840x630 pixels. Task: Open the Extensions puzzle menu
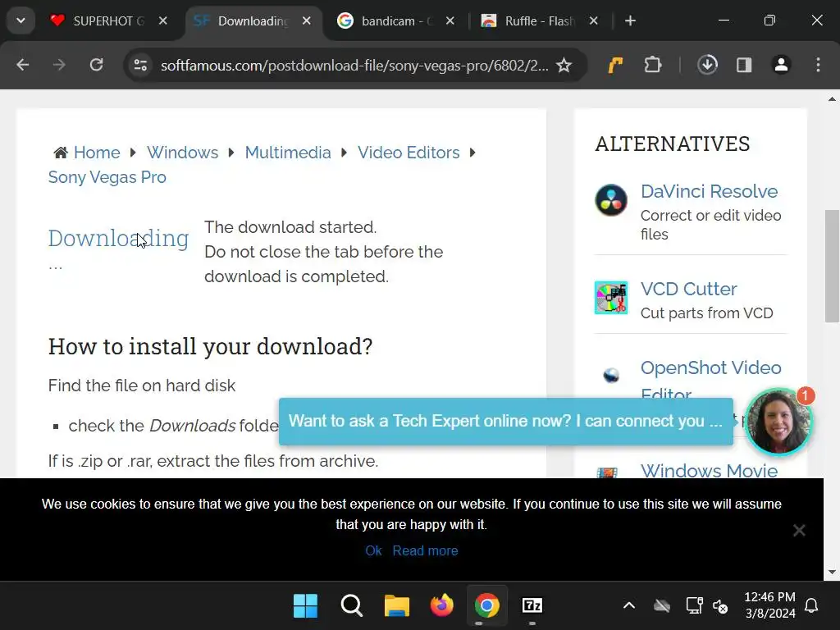click(x=652, y=66)
